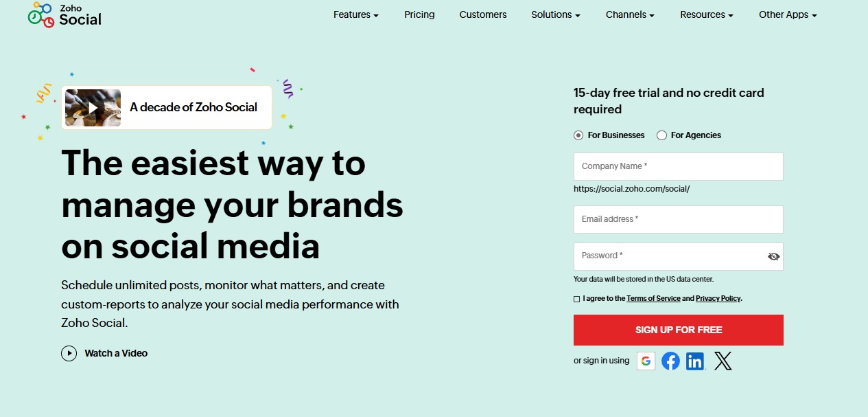This screenshot has width=868, height=417.
Task: Sign in using the Google icon
Action: coord(645,361)
